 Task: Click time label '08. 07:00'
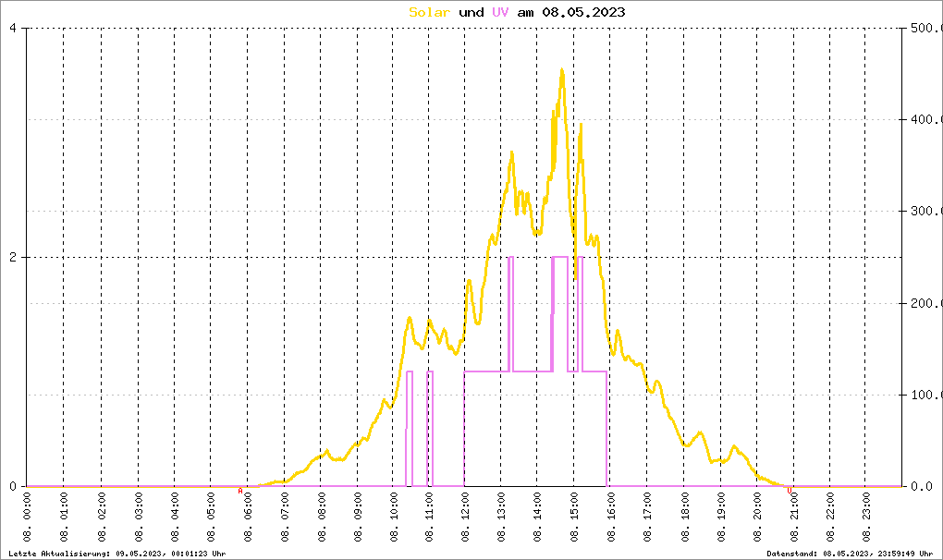(284, 517)
